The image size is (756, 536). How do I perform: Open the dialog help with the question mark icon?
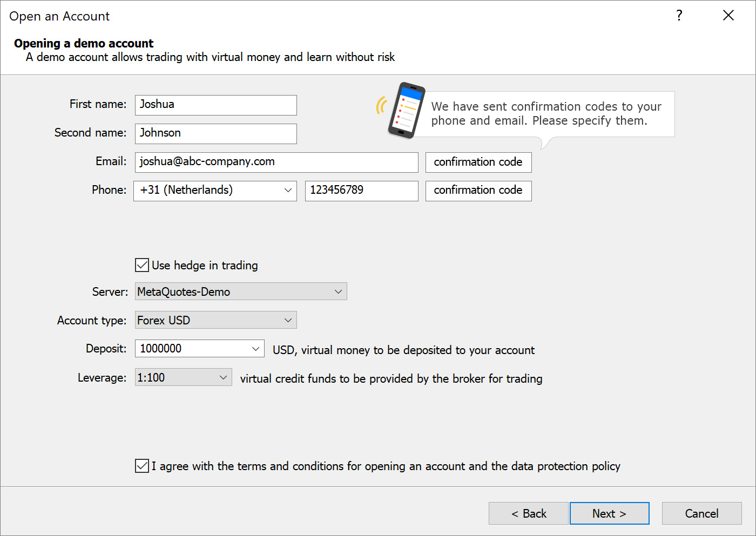coord(679,16)
